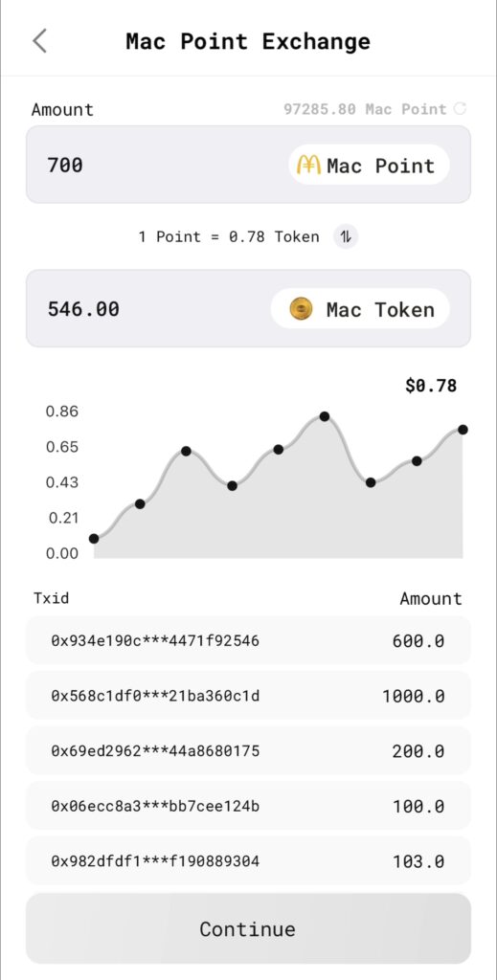This screenshot has width=497, height=980.
Task: Edit the 700 amount input field
Action: 248,165
